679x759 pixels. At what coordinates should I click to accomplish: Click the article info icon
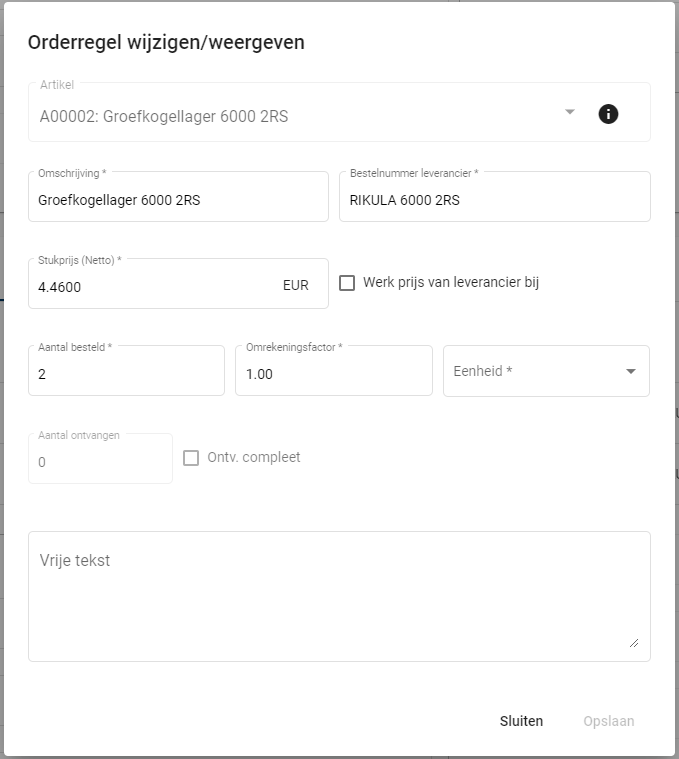click(x=608, y=114)
